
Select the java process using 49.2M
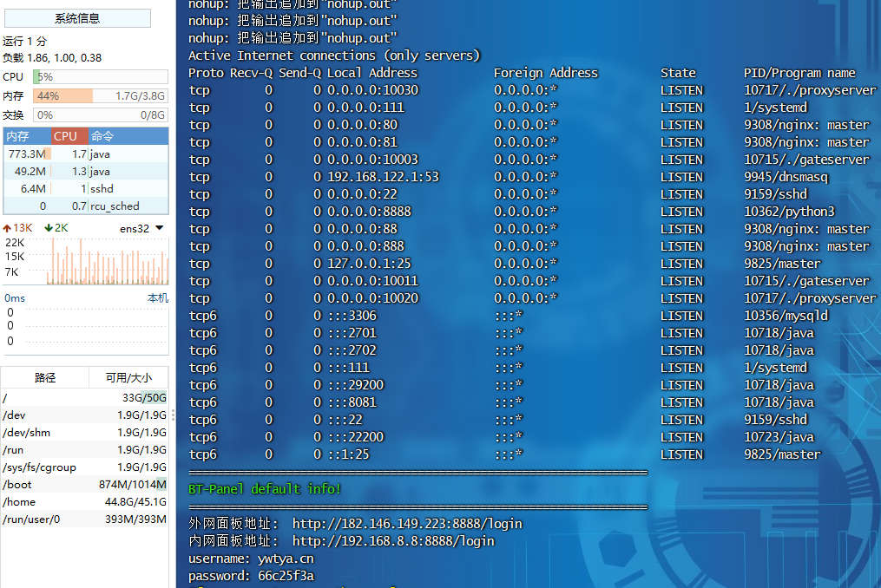pos(86,172)
